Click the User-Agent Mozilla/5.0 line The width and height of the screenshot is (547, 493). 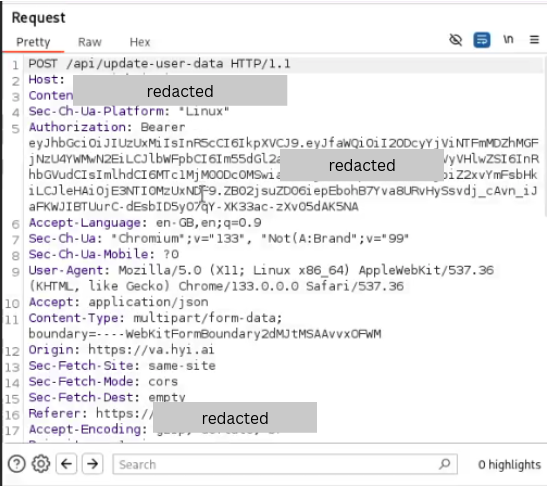(261, 270)
